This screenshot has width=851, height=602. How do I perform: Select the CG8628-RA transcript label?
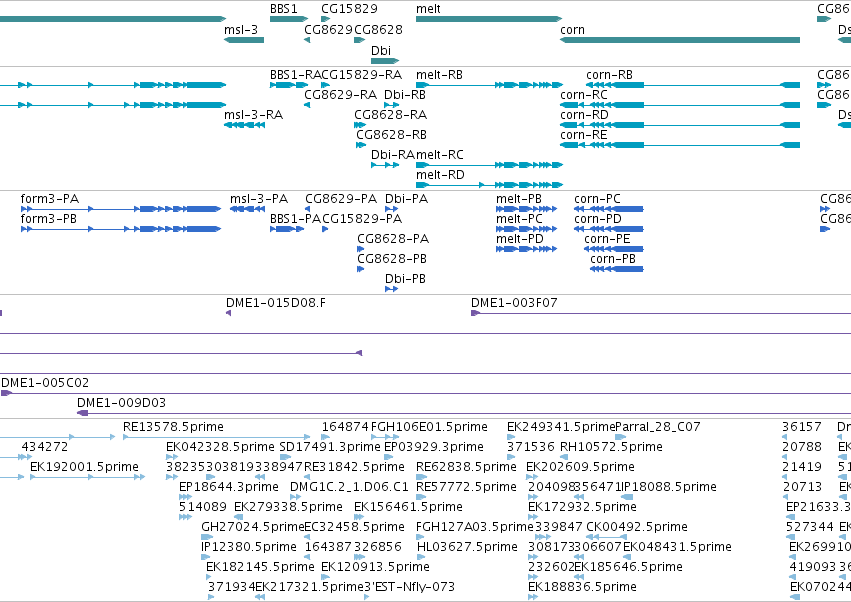391,115
